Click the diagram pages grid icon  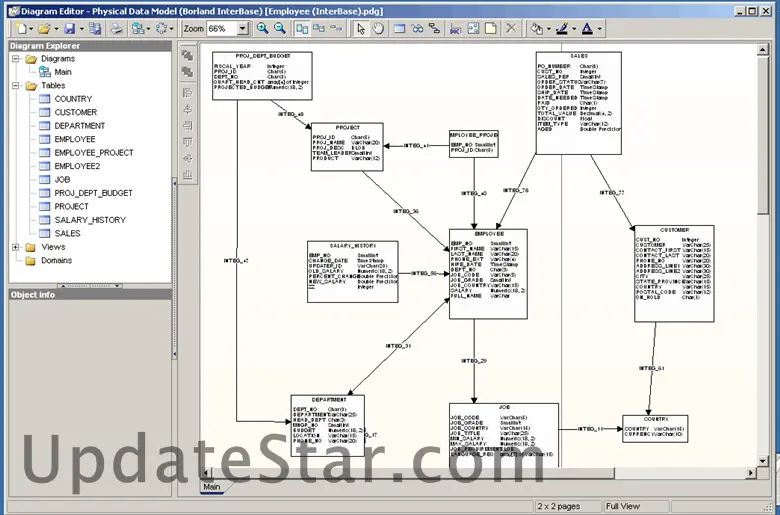[x=473, y=28]
